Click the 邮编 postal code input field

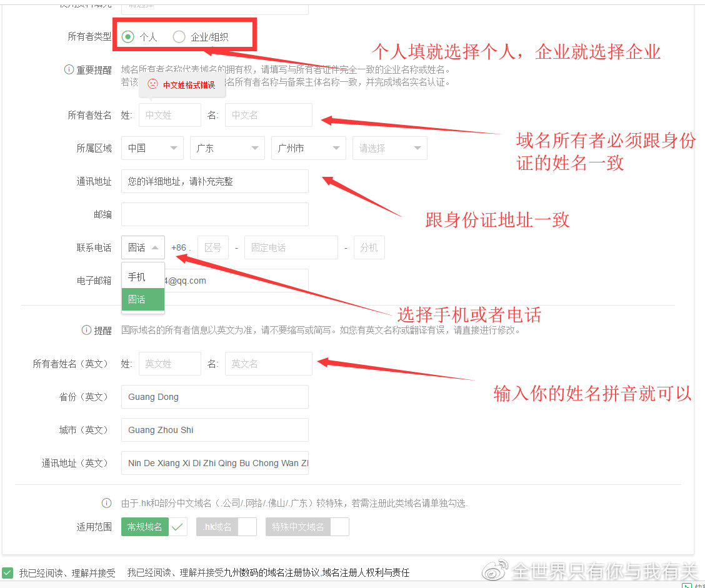(214, 214)
